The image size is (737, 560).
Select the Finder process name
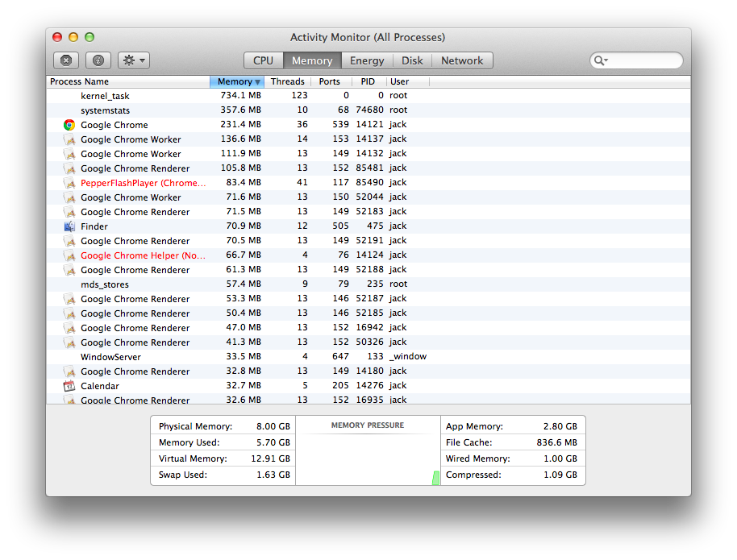94,226
